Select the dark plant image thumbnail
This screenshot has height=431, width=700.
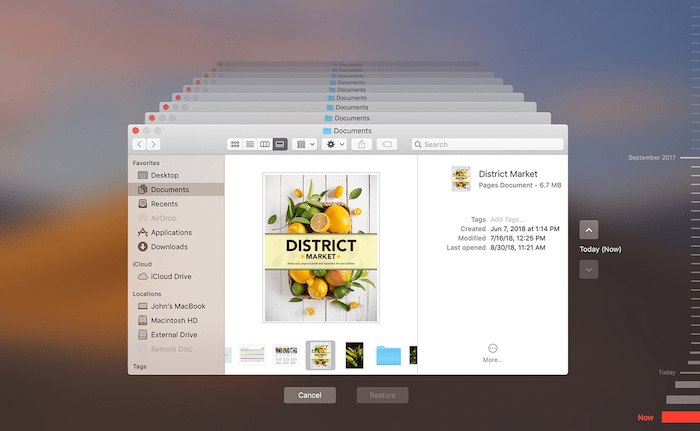[x=354, y=355]
